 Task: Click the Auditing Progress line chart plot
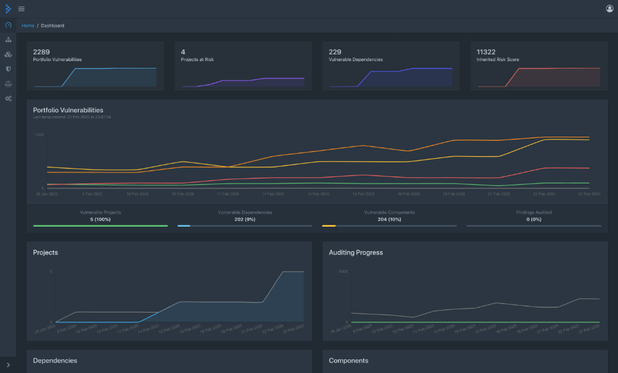coord(475,297)
